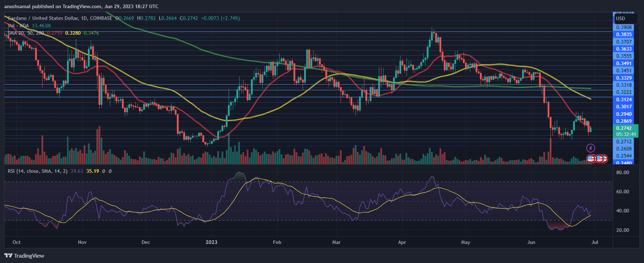Image resolution: width=644 pixels, height=263 pixels.
Task: Click the Jun label on time axis
Action: point(531,242)
